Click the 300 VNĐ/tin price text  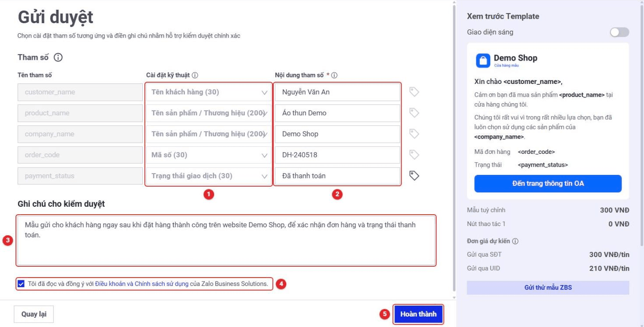tap(609, 255)
